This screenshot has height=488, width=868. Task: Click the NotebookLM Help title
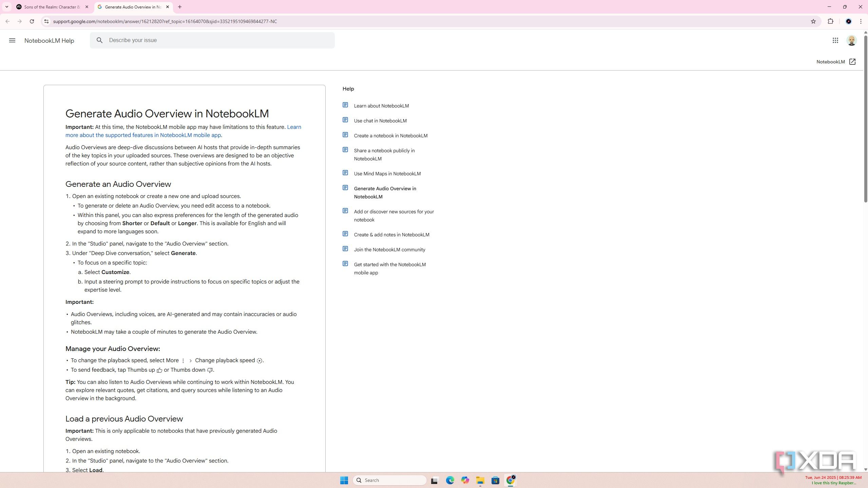pyautogui.click(x=49, y=41)
